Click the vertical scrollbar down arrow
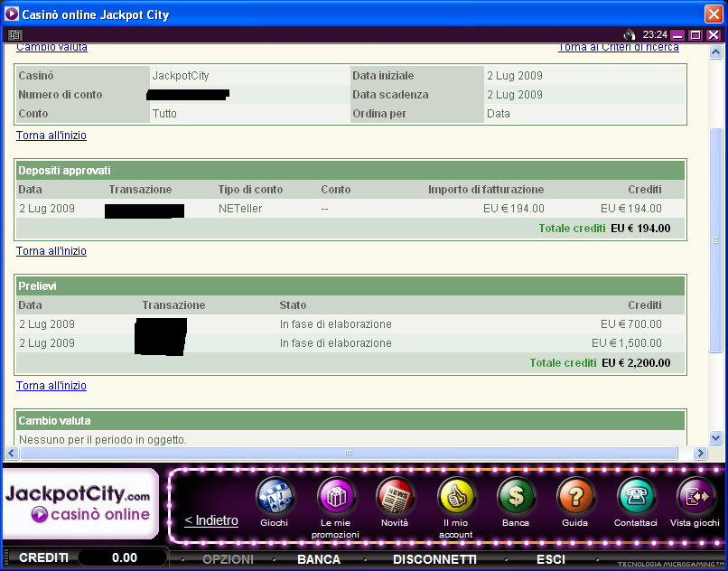 pos(715,437)
